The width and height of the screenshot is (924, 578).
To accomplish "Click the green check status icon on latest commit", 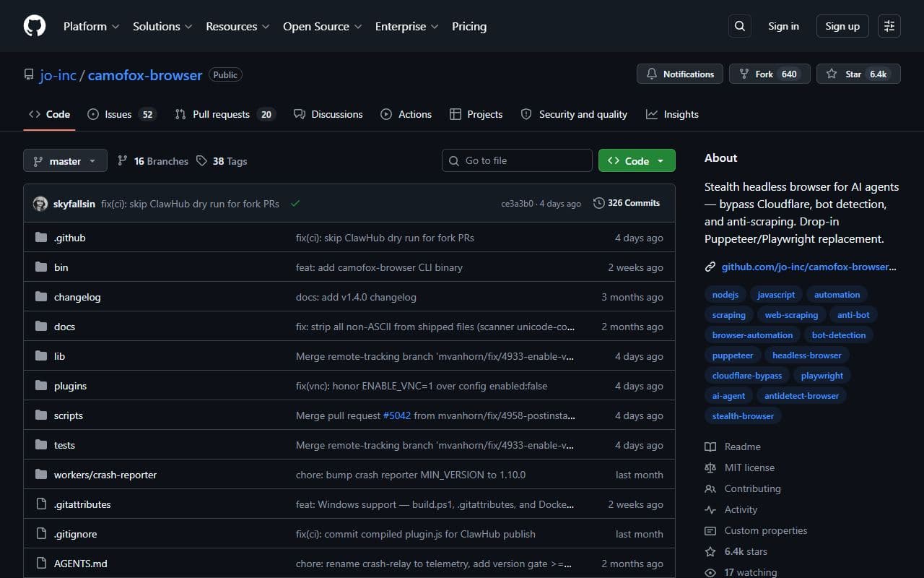I will [x=295, y=204].
